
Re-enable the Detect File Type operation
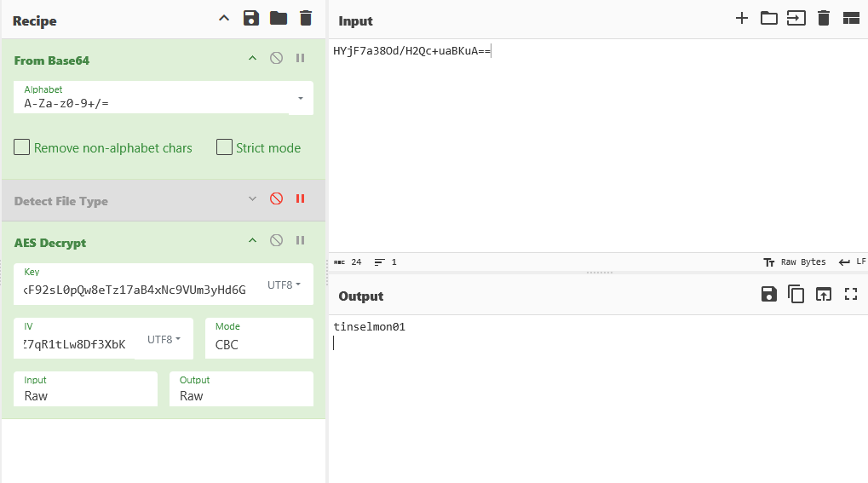tap(276, 198)
